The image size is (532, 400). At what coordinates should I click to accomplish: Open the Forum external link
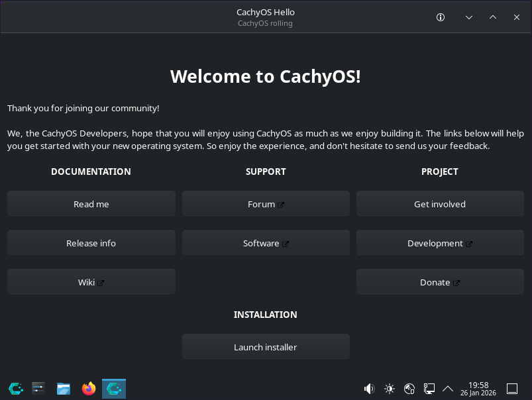266,204
